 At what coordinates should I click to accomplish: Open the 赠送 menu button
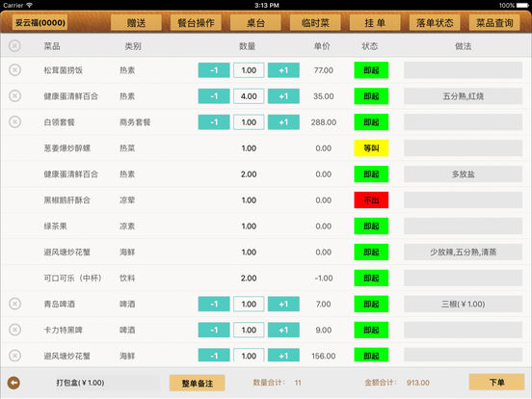coord(136,23)
